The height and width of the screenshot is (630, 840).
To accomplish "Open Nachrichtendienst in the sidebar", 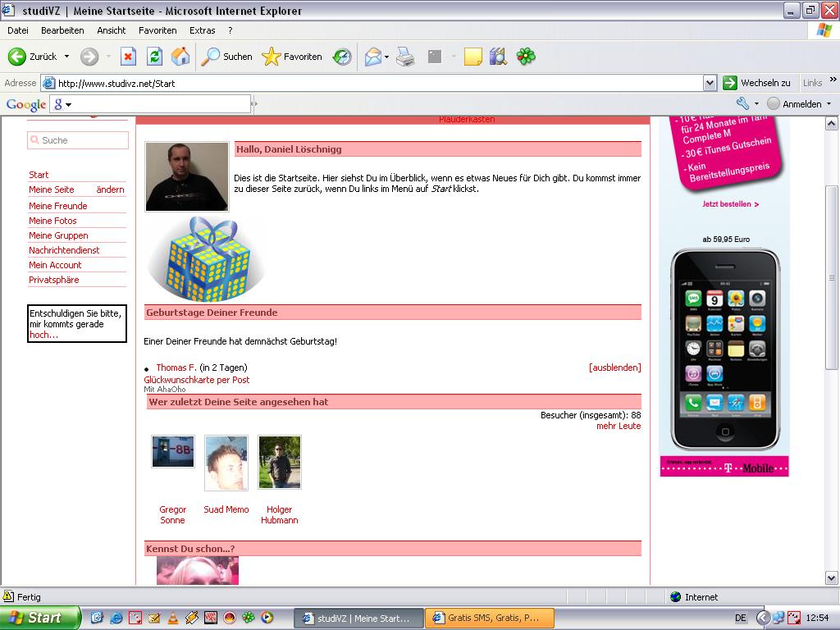I will (64, 250).
